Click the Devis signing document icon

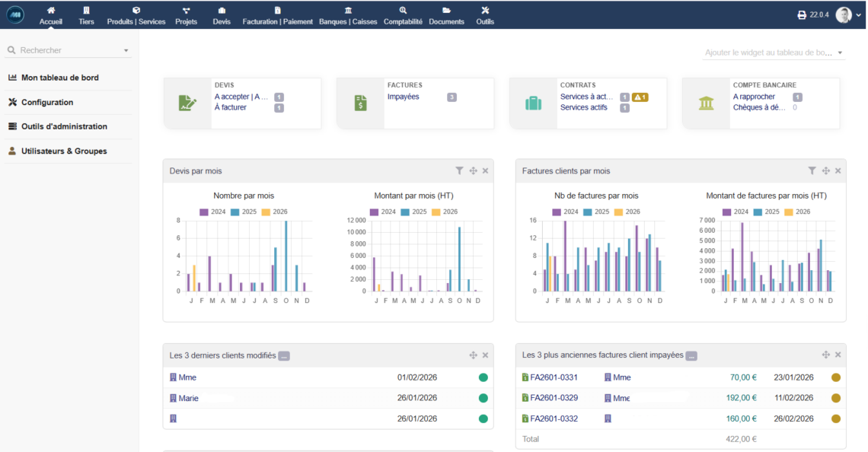(x=187, y=103)
